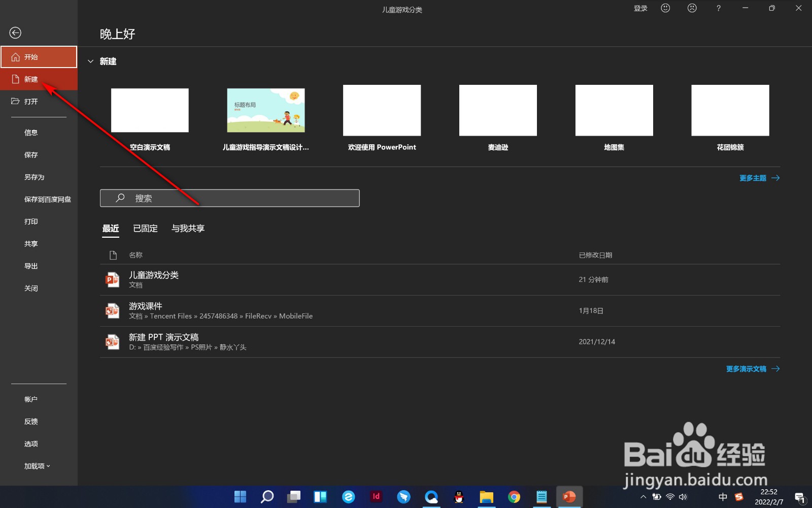Click the file icon beside 游戏课件
The image size is (812, 508).
click(112, 311)
